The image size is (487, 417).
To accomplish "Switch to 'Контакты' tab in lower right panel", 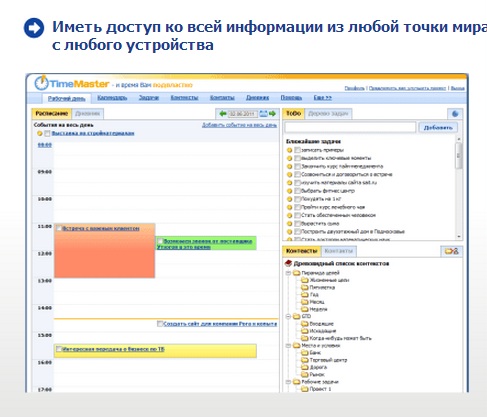I will (338, 251).
